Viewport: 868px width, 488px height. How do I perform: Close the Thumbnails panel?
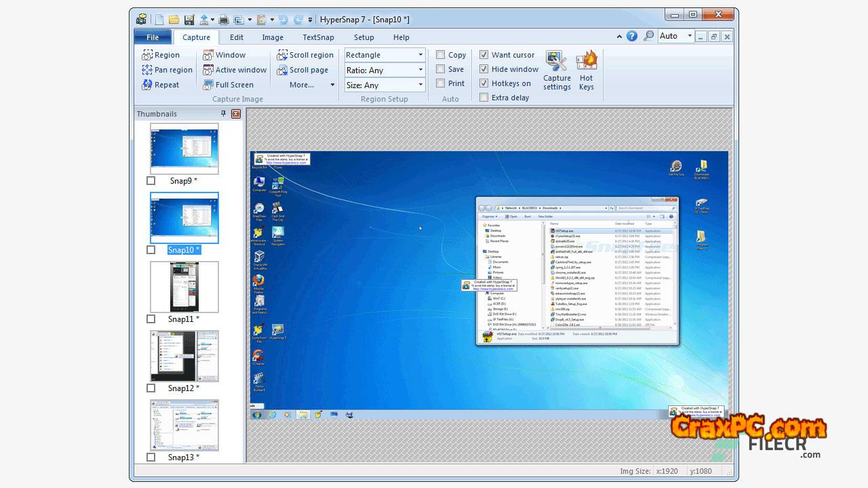point(236,114)
